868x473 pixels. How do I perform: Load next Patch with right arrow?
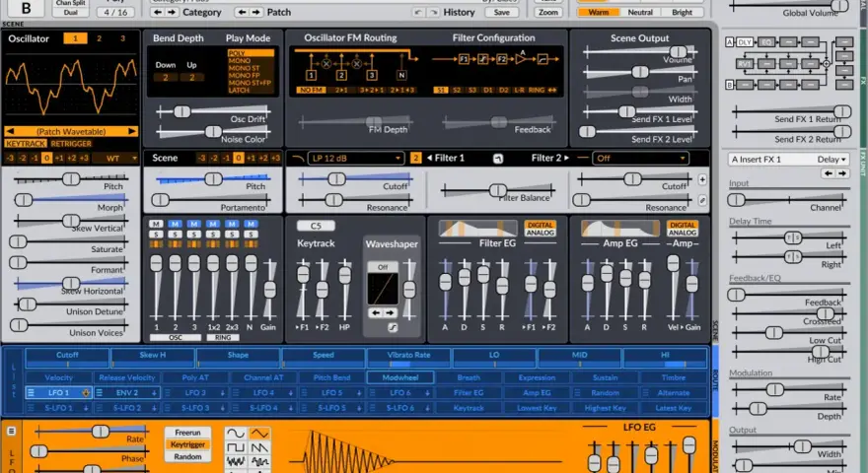(255, 12)
